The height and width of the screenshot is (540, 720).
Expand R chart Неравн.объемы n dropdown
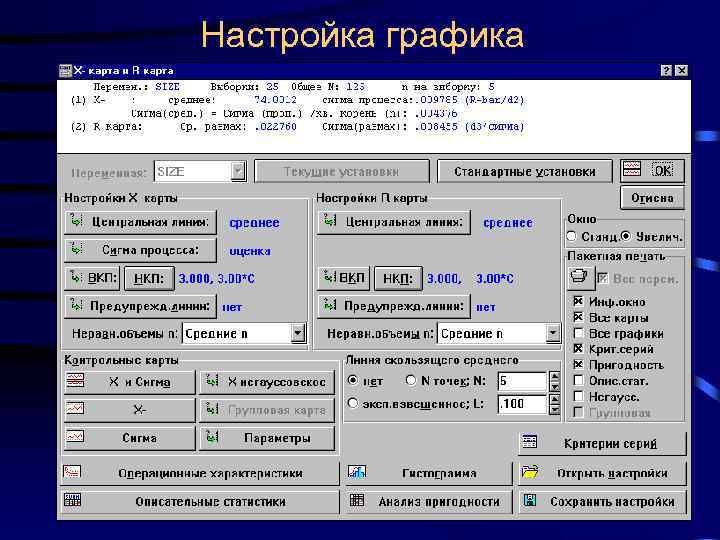553,333
